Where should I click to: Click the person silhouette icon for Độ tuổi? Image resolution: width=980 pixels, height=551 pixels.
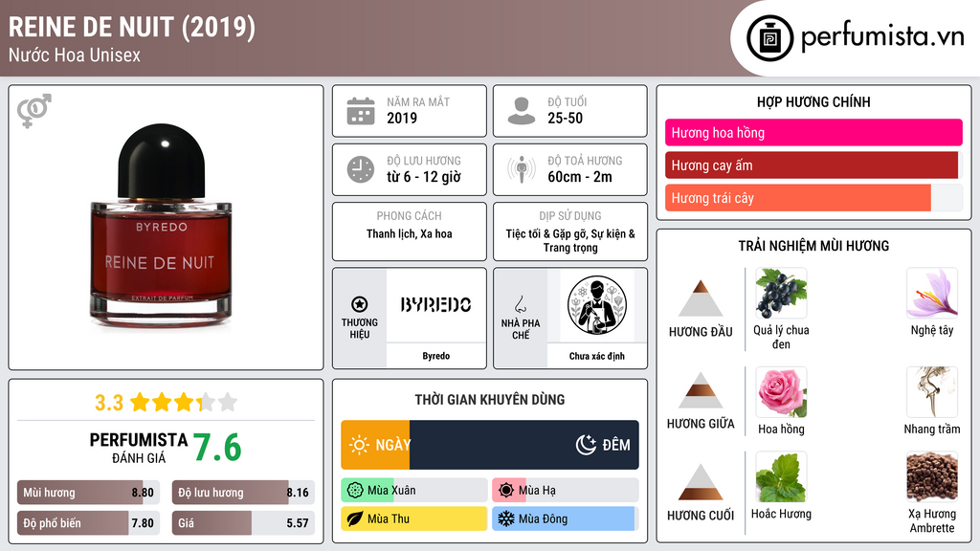(x=522, y=111)
